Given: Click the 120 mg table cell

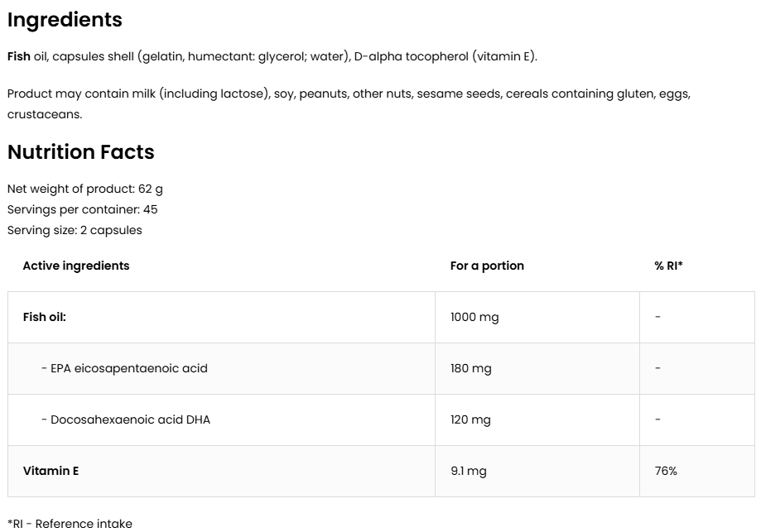Looking at the screenshot, I should click(x=470, y=419).
